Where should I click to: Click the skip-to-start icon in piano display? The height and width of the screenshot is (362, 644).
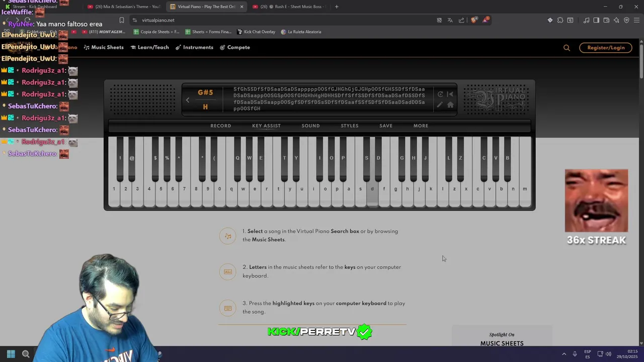point(450,94)
